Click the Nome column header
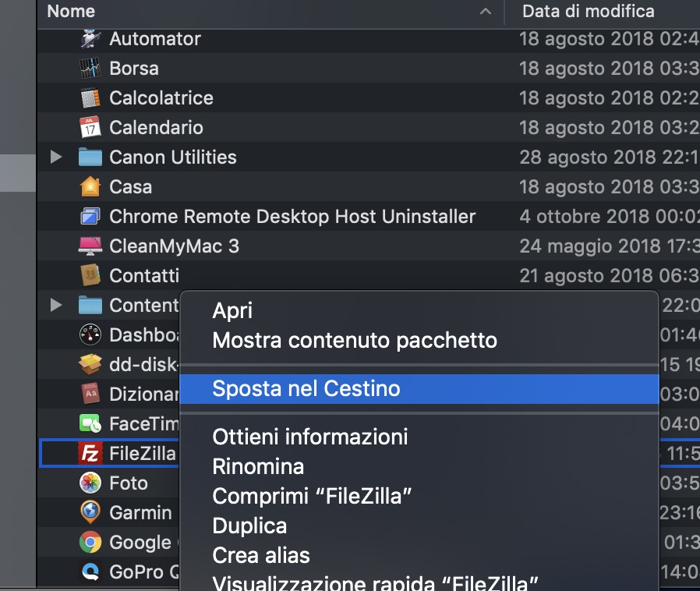This screenshot has width=700, height=591. click(72, 12)
